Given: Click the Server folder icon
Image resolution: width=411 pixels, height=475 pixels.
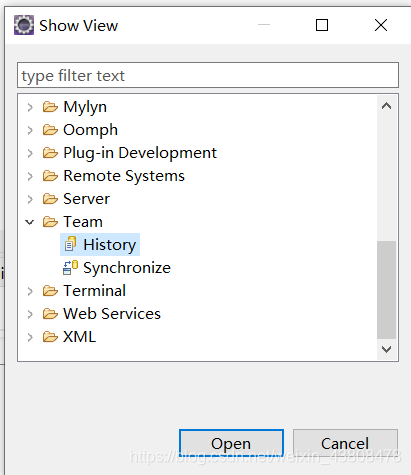Looking at the screenshot, I should 50,199.
